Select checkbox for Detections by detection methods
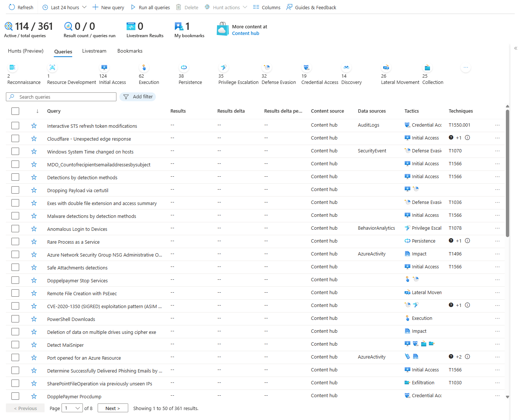The height and width of the screenshot is (420, 521). (x=15, y=177)
